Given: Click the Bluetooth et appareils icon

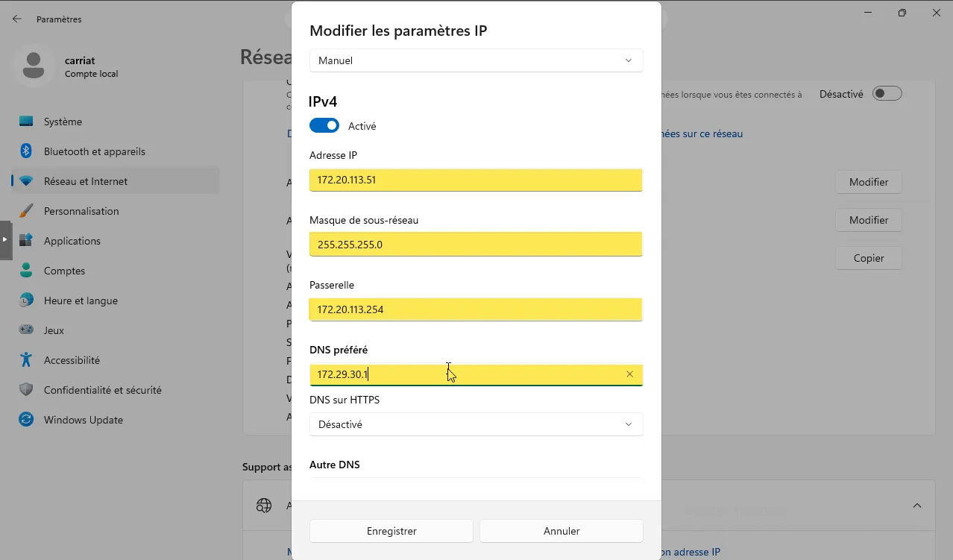Looking at the screenshot, I should pos(26,151).
